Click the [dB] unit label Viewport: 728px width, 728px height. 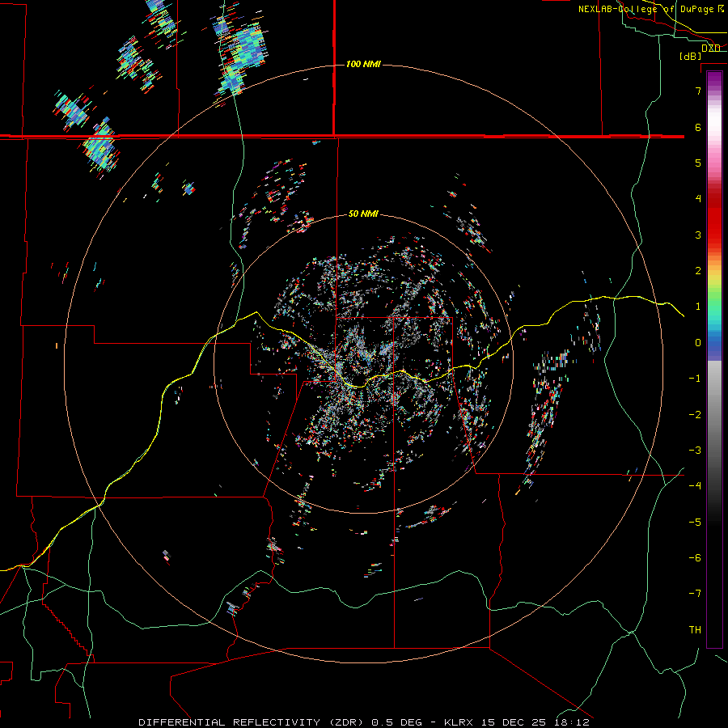pyautogui.click(x=691, y=56)
